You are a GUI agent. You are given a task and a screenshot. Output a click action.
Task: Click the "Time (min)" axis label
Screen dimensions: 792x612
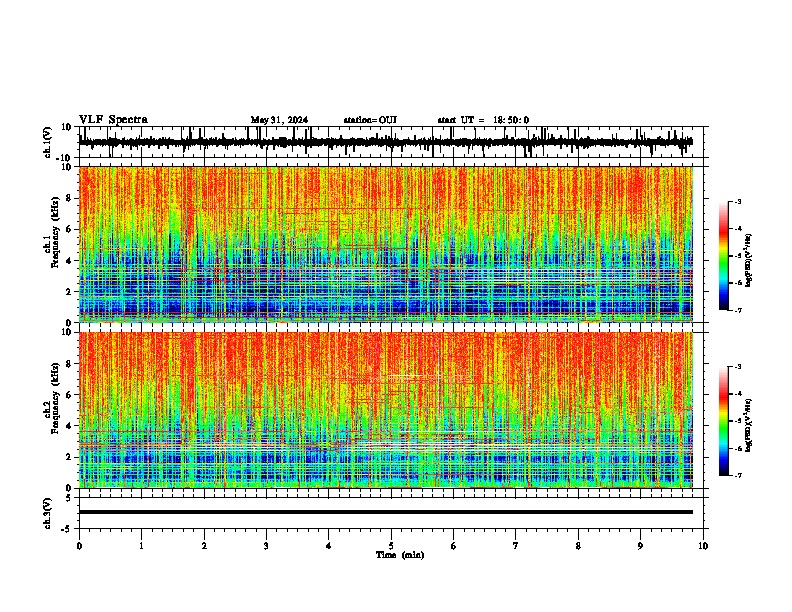400,555
